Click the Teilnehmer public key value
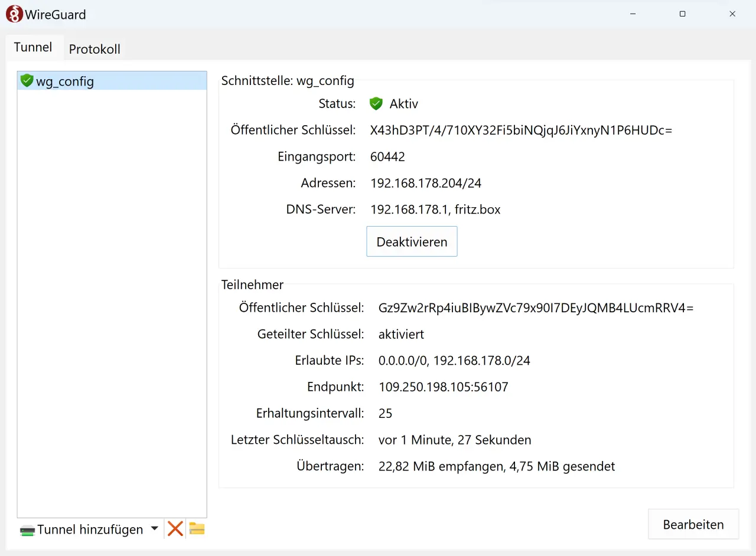This screenshot has height=556, width=756. [x=536, y=308]
